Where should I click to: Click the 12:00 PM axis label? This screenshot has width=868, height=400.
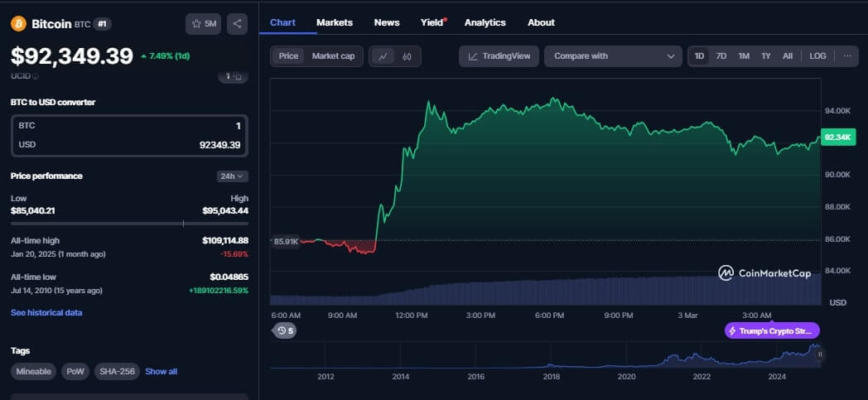(x=411, y=316)
